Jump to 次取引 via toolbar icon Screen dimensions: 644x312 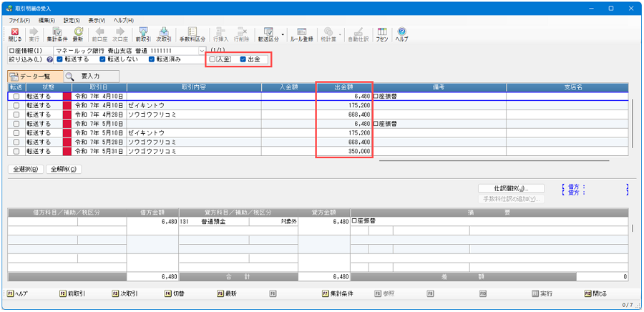point(164,35)
